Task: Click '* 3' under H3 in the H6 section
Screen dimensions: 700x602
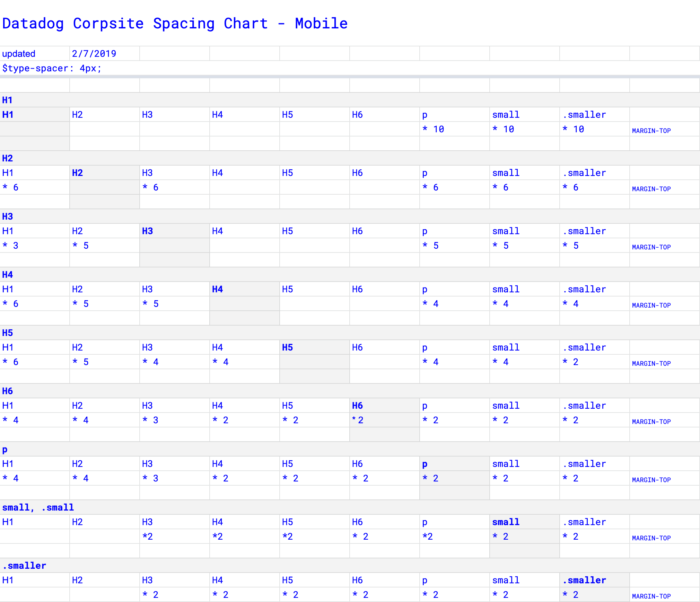Action: point(150,420)
